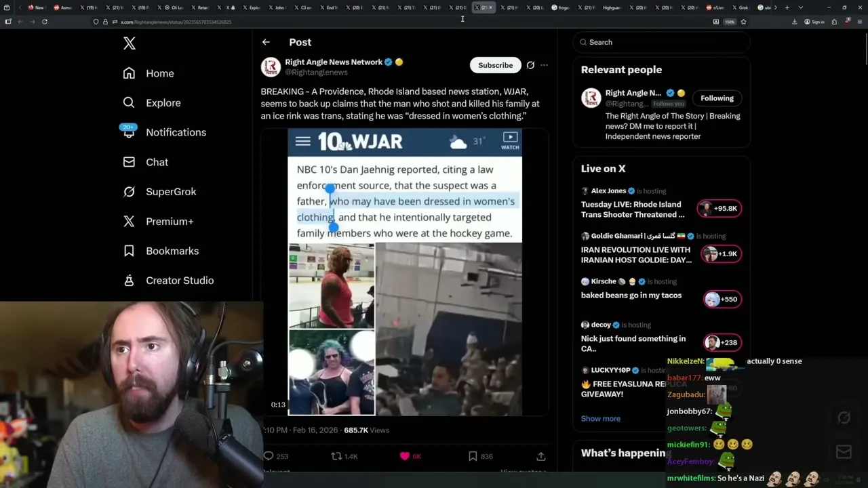This screenshot has height=488, width=868.
Task: Bookmark this page with star icon
Action: [743, 22]
